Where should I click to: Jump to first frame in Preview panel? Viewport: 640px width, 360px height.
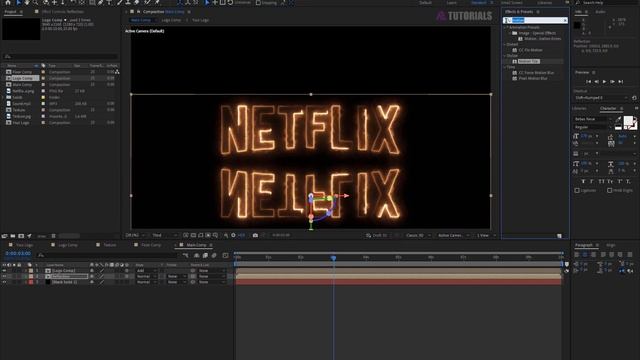click(x=589, y=82)
